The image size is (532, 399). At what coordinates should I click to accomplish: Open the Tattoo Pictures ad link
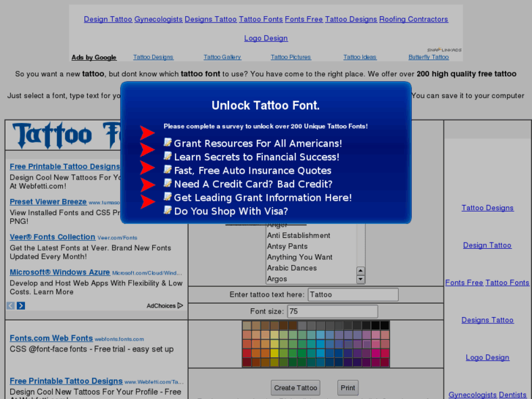coord(291,57)
